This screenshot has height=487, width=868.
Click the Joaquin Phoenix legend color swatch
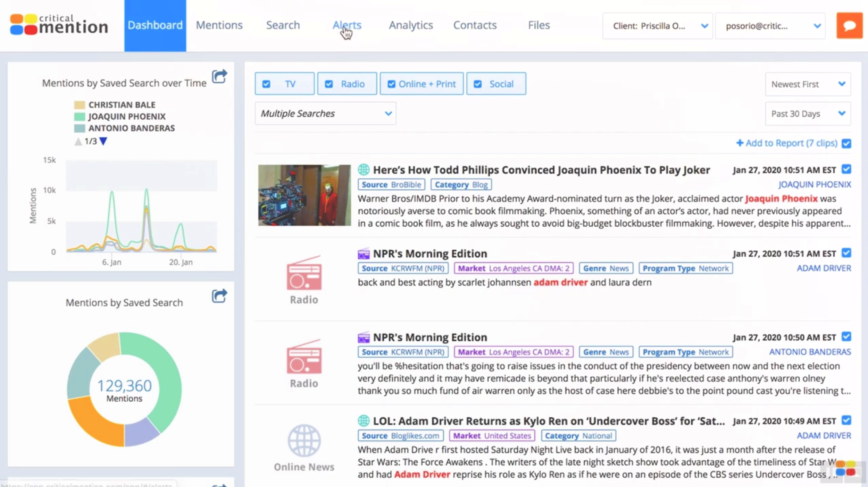point(80,117)
